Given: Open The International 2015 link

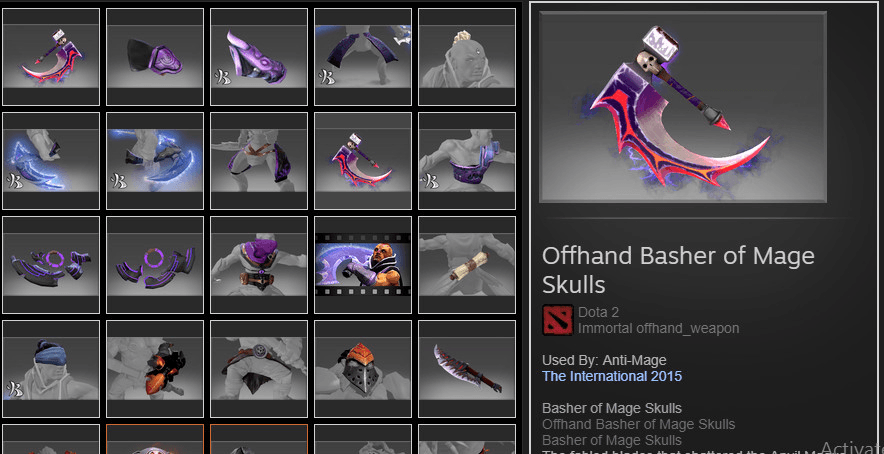Looking at the screenshot, I should point(612,376).
